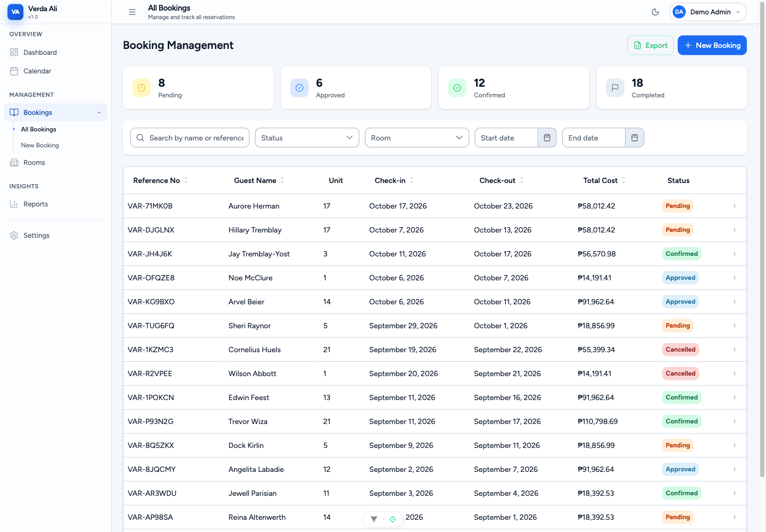Click reference VAR-8JQCMY

[152, 469]
